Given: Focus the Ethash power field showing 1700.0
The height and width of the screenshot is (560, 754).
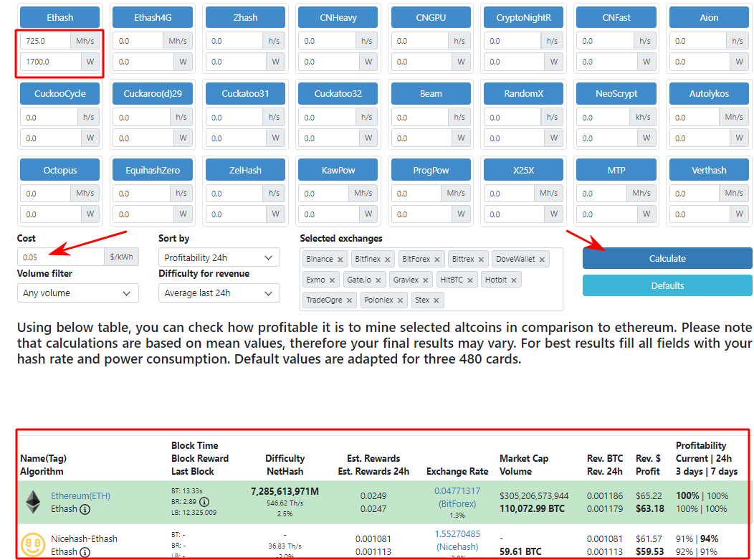Looking at the screenshot, I should click(51, 62).
